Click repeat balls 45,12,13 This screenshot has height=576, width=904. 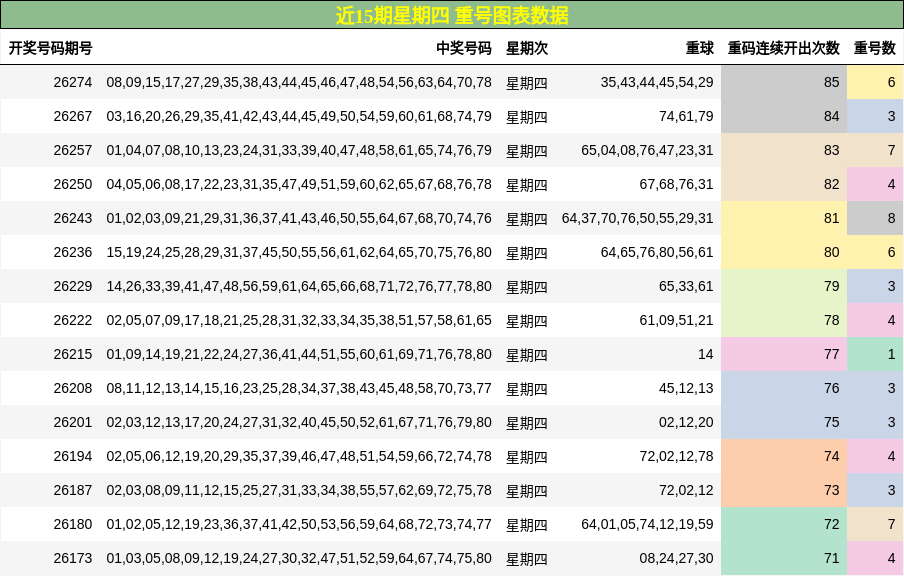[x=686, y=389]
